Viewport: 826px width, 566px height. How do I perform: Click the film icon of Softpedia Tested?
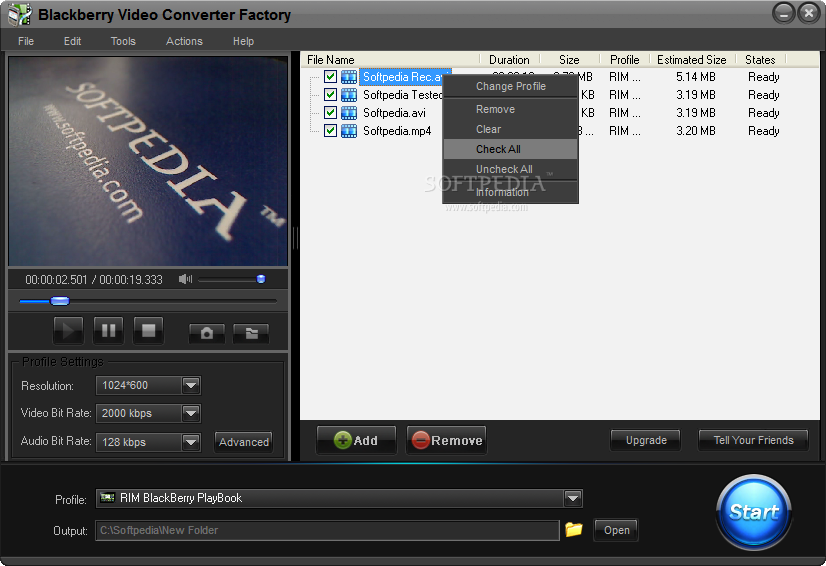pos(349,95)
